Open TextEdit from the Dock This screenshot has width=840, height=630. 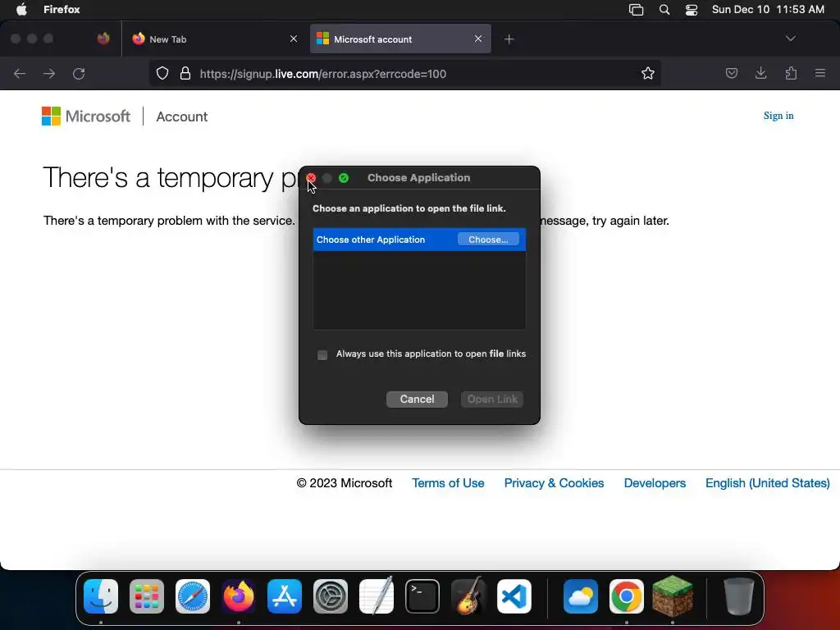click(376, 596)
